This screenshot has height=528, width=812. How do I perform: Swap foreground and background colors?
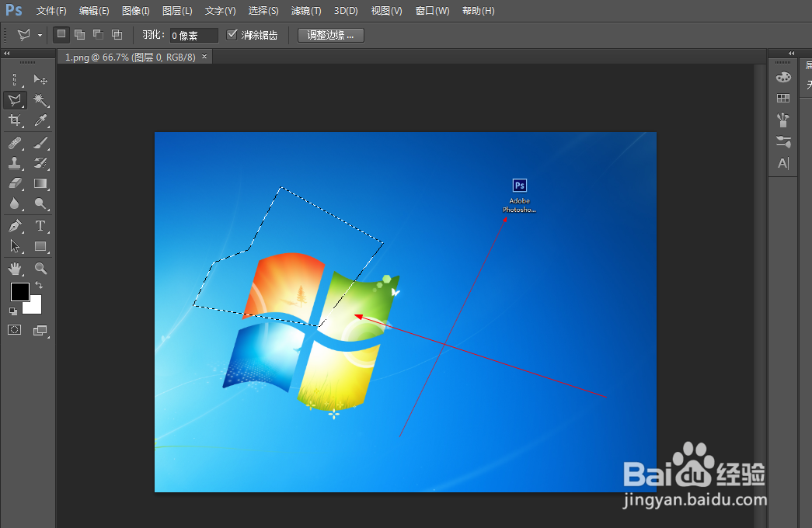pos(39,285)
